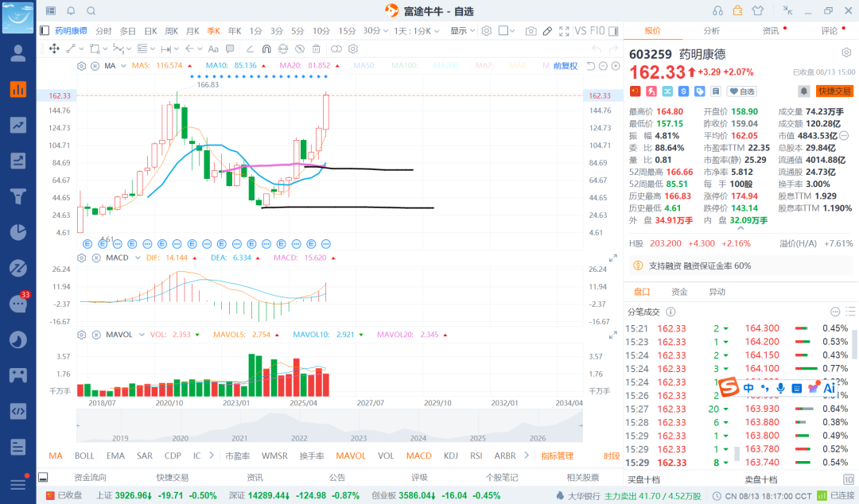Open the stock panel settings gear
Screen dimensions: 859x504
point(846,52)
